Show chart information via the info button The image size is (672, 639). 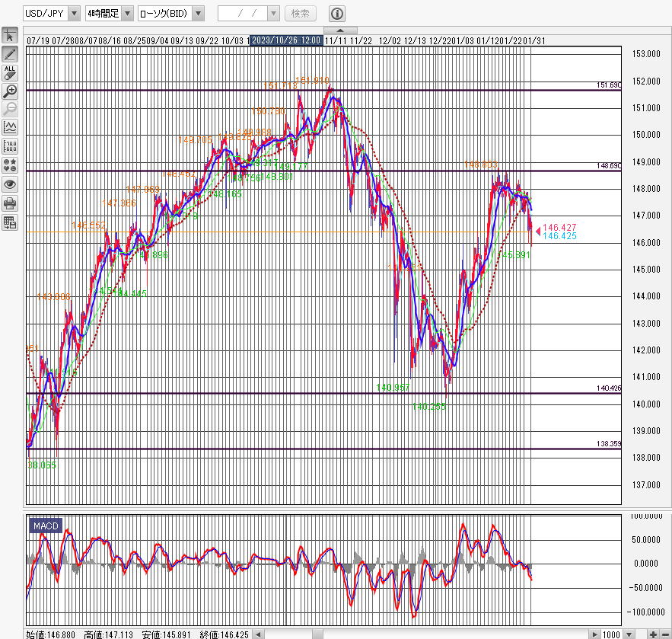[x=337, y=14]
